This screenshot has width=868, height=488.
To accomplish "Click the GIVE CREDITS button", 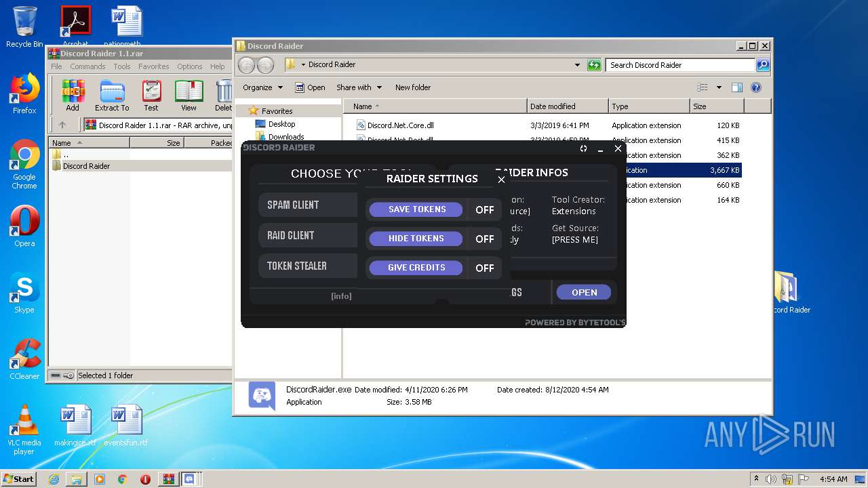I will (416, 268).
